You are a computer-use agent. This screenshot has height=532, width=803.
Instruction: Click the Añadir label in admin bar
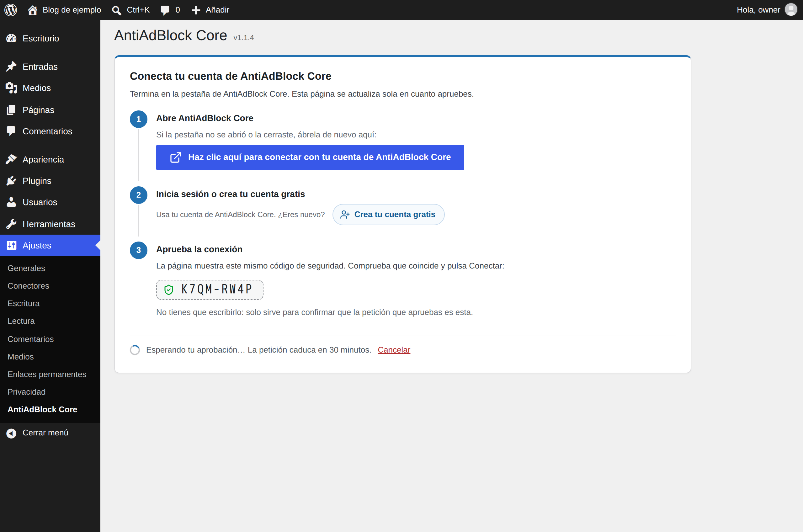217,10
